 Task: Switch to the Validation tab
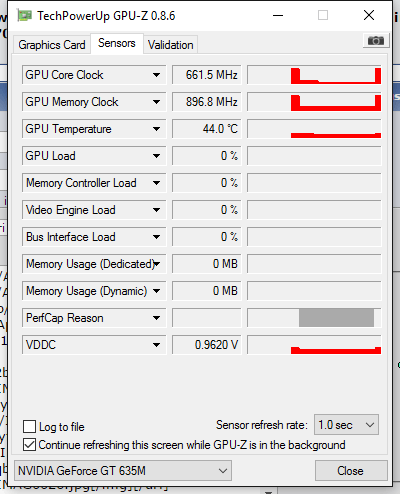point(171,45)
